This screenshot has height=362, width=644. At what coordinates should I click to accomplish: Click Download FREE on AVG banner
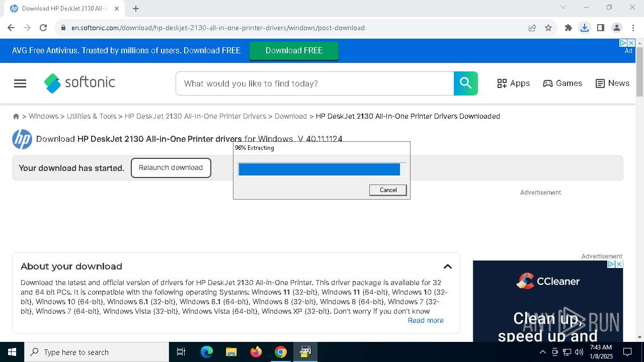tap(294, 51)
